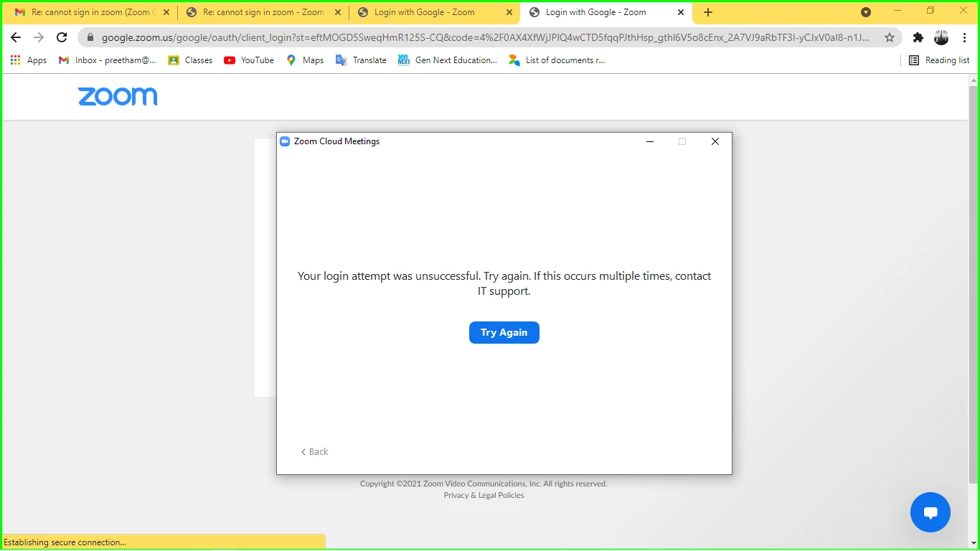Open the Classes bookmark
Viewport: 980px width, 551px height.
click(190, 60)
